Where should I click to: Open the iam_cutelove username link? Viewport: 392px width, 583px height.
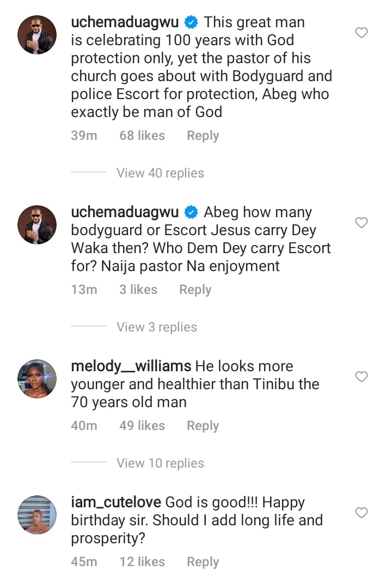point(115,502)
